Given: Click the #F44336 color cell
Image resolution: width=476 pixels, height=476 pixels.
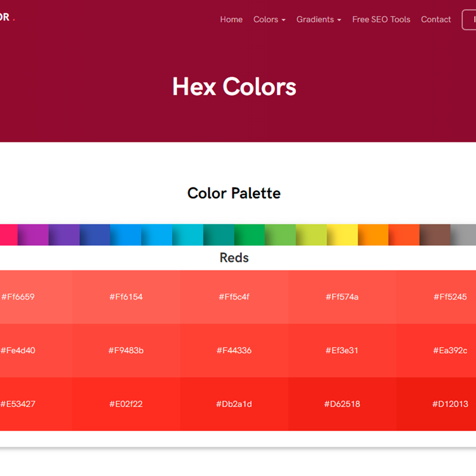Looking at the screenshot, I should pos(234,350).
